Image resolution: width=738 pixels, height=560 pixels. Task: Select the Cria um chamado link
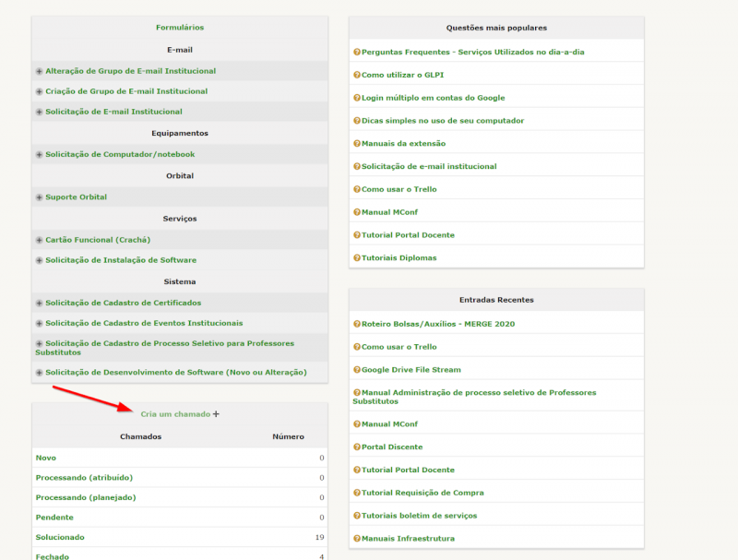[175, 414]
